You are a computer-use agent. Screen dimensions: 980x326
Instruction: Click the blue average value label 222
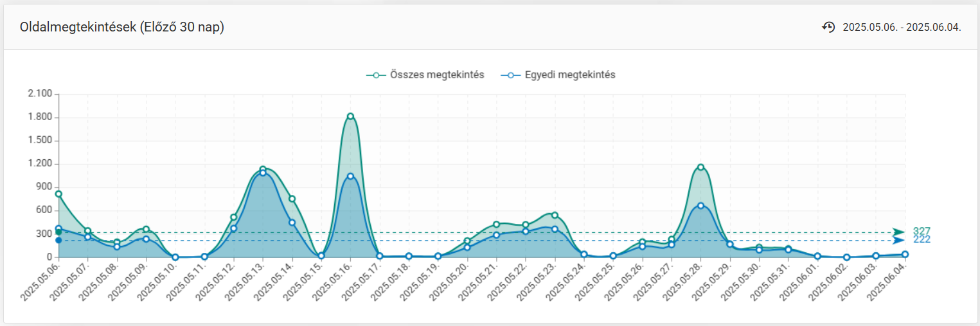(x=922, y=239)
